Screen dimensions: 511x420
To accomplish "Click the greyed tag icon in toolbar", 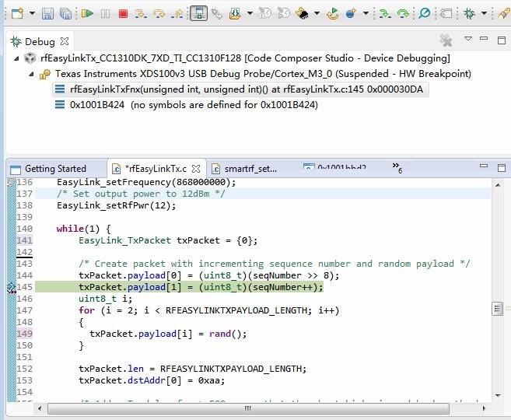I will tap(446, 14).
